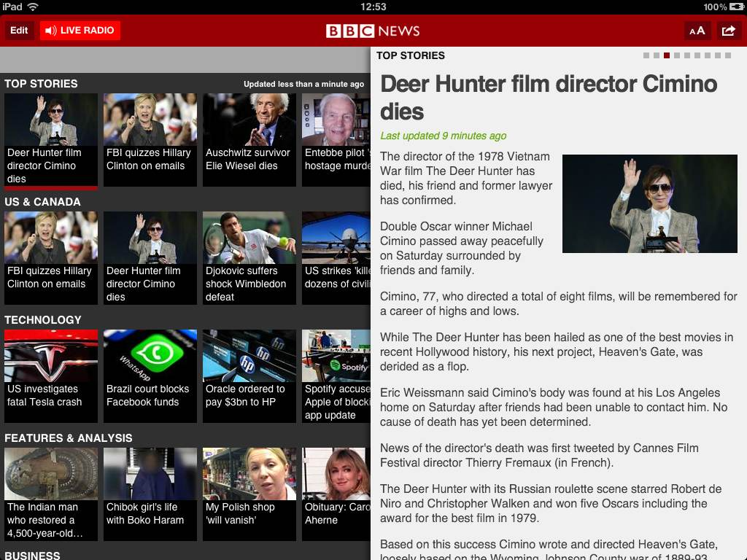Tap the TECHNOLOGY section header
This screenshot has height=560, width=747.
point(43,320)
